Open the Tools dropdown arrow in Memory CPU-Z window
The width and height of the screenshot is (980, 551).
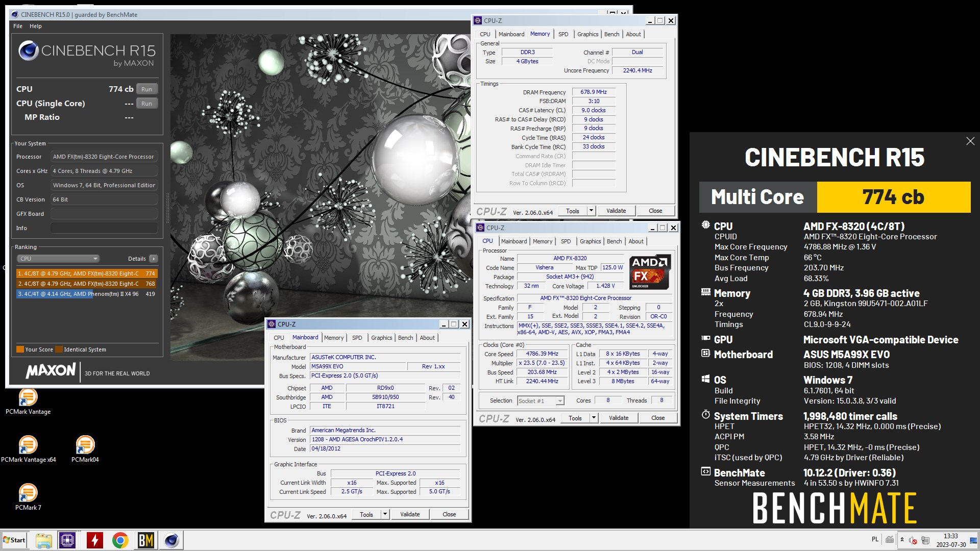click(591, 211)
